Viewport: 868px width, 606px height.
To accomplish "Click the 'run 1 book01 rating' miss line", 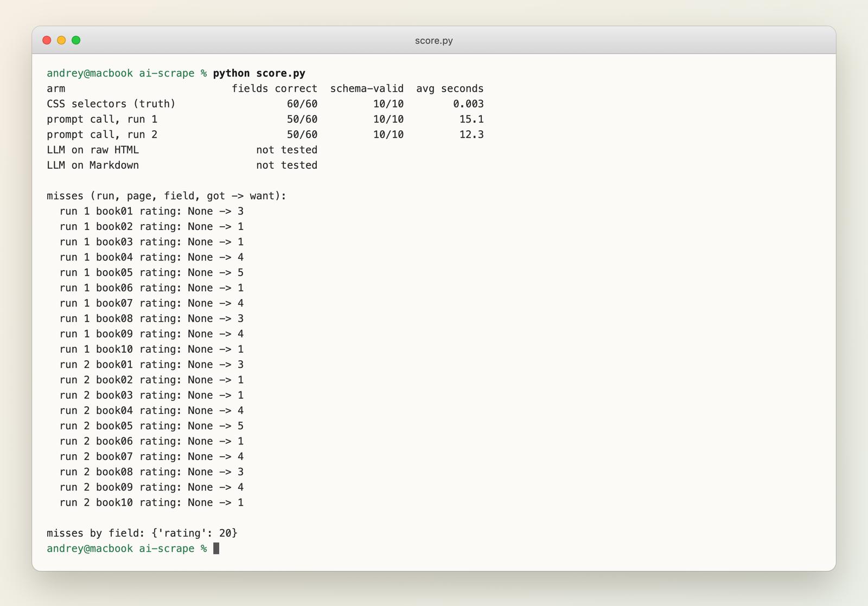I will point(151,211).
